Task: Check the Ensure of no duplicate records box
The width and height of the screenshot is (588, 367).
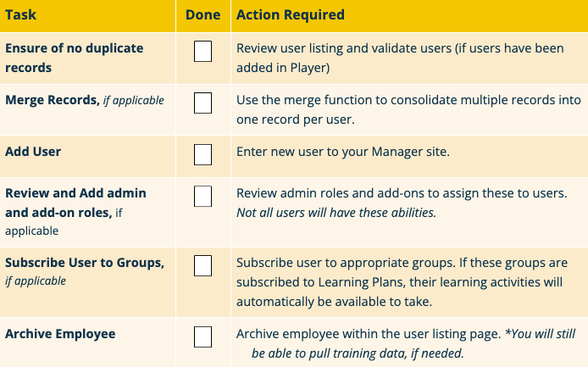Action: [203, 53]
